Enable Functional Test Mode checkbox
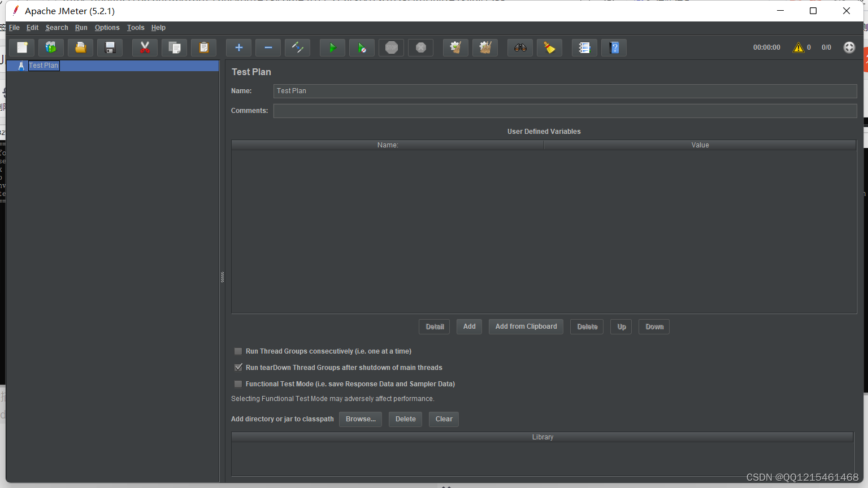 [238, 384]
